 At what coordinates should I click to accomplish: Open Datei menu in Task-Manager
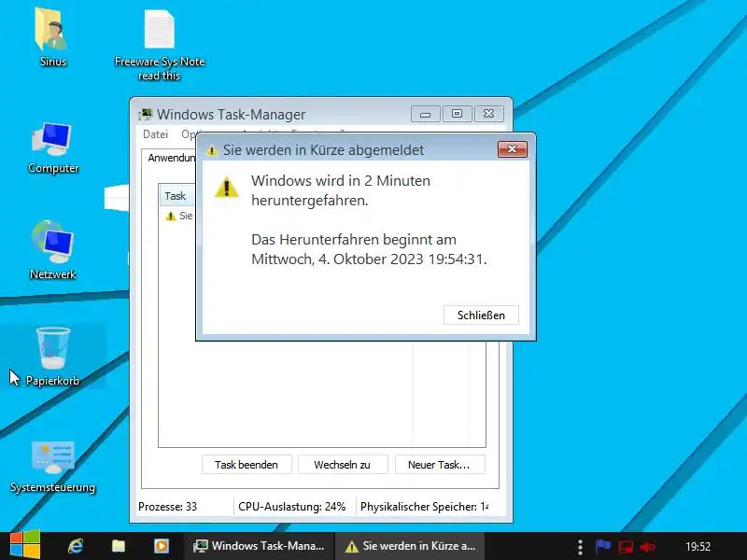click(155, 134)
